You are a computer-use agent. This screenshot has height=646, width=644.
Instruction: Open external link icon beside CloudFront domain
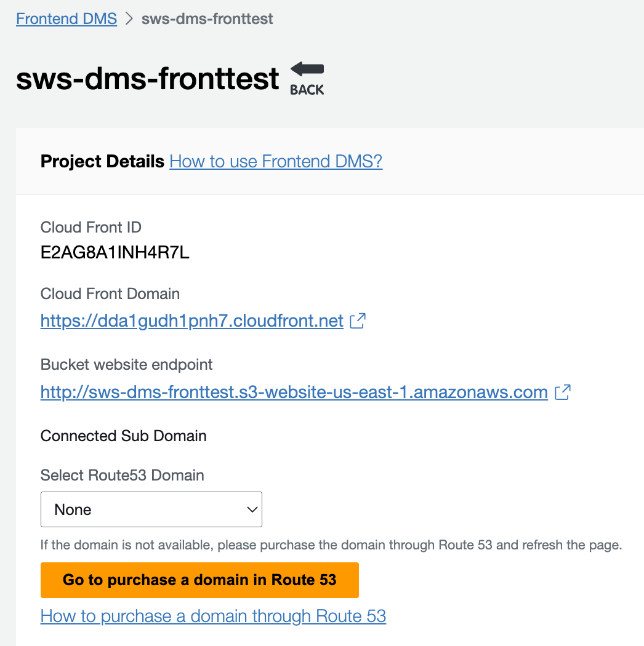pos(358,321)
